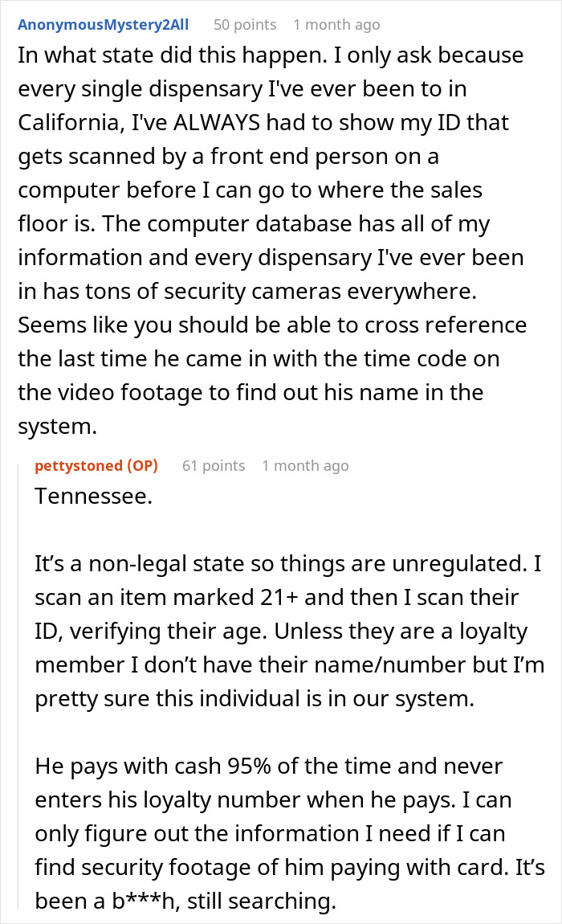Open the pettystoned username link
Image resolution: width=562 pixels, height=924 pixels.
point(79,465)
